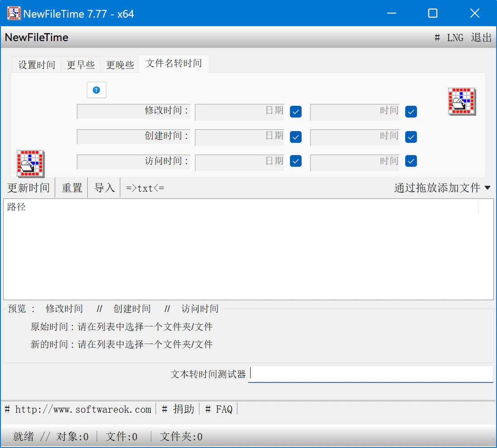Open the softwareok.com website link
This screenshot has height=448, width=497.
click(79, 409)
